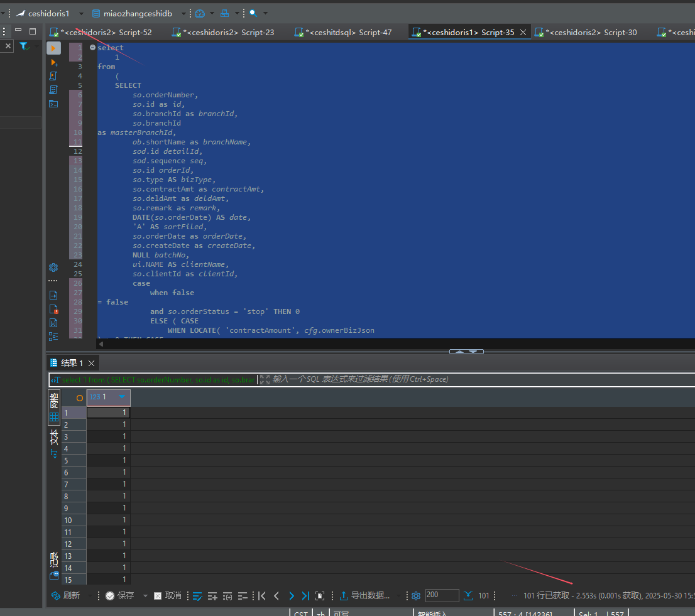Switch to ceshidoris2 Script-52 tab
The image size is (695, 616).
pyautogui.click(x=101, y=32)
